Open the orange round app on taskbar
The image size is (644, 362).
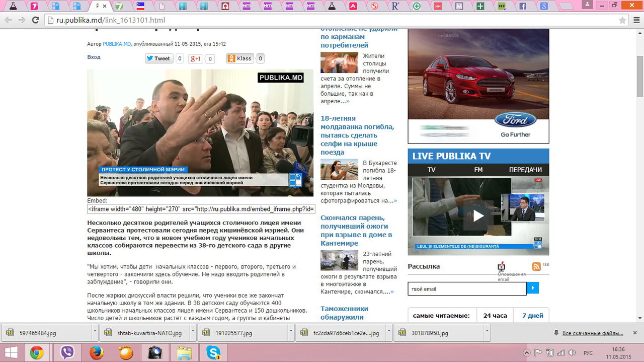[x=126, y=352]
